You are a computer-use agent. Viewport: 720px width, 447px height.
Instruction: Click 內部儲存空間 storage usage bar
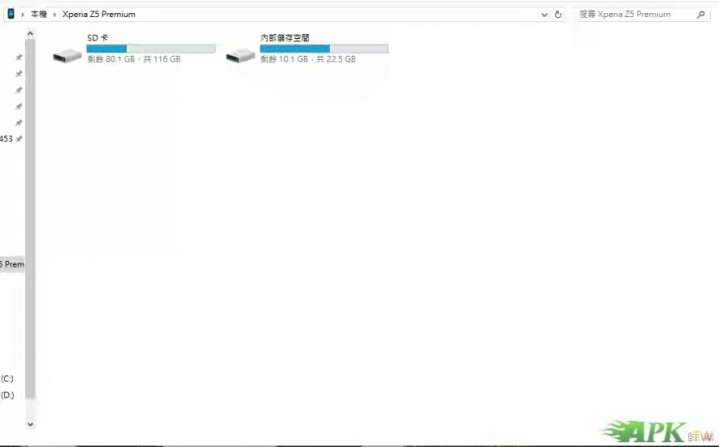[324, 48]
